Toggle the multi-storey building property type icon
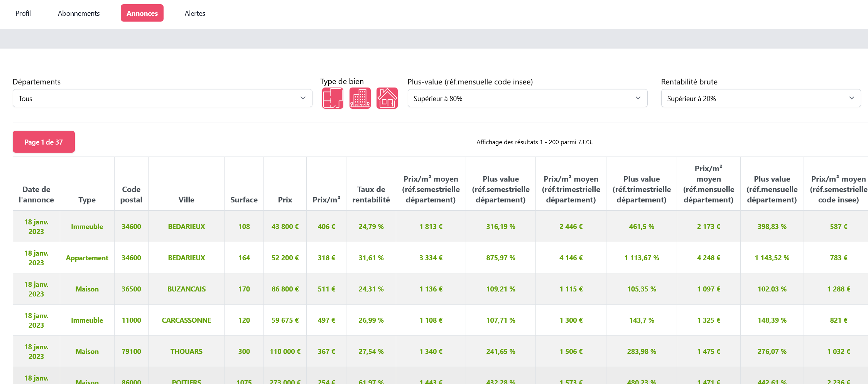Image resolution: width=868 pixels, height=384 pixels. pyautogui.click(x=360, y=98)
